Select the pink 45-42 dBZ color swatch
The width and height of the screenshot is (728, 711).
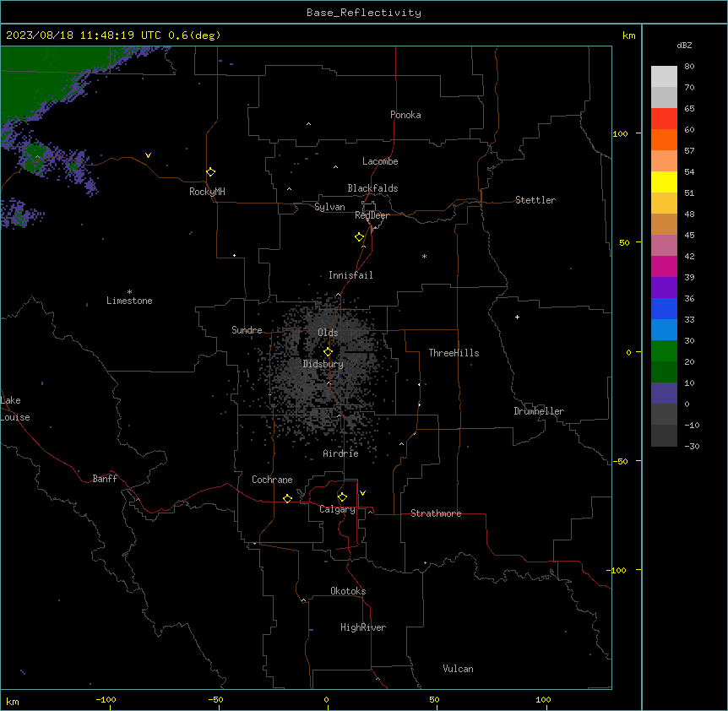(x=664, y=246)
